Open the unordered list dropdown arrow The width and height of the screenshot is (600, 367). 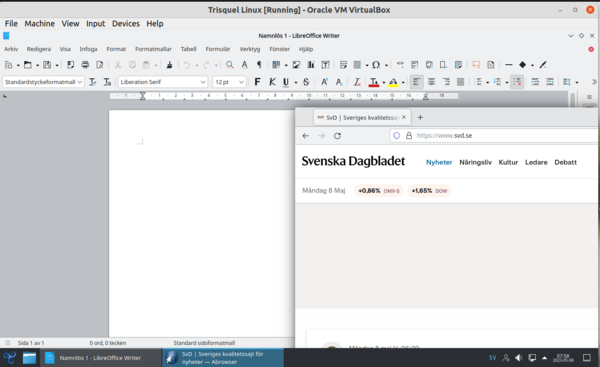[x=487, y=82]
